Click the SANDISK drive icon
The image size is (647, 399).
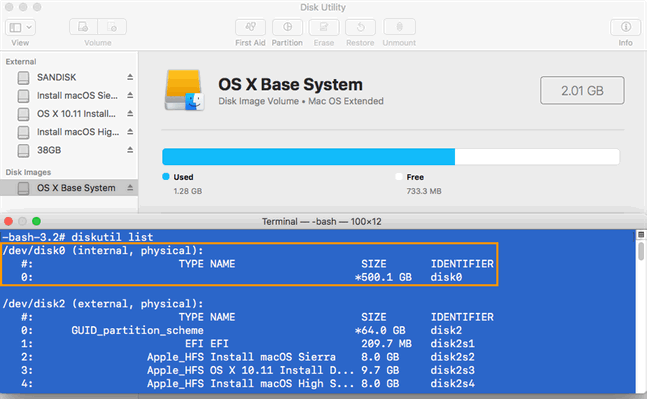click(24, 78)
